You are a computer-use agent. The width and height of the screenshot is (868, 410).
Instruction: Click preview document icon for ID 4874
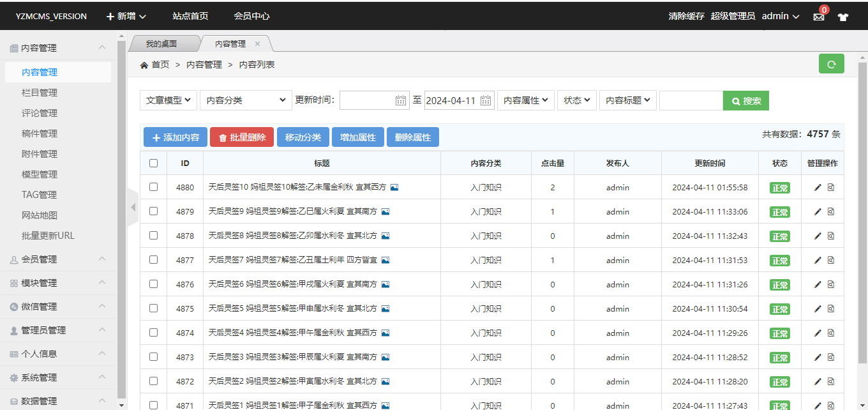[831, 333]
